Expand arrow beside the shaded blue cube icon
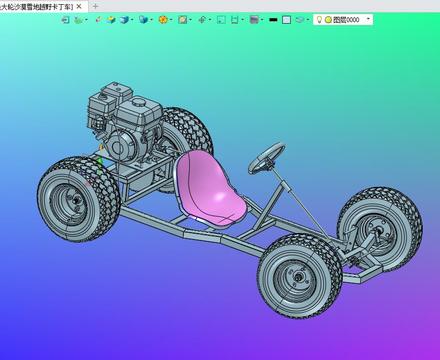Image resolution: width=440 pixels, height=360 pixels. [x=151, y=20]
